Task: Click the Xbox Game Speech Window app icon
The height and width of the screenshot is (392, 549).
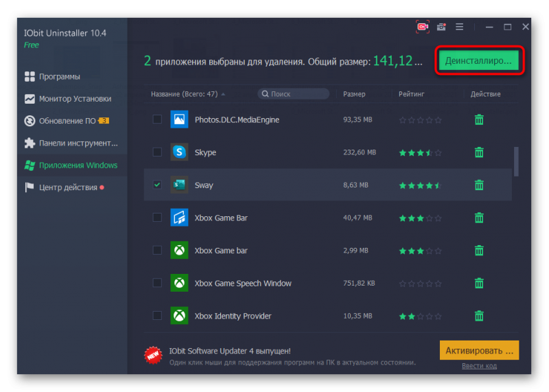Action: [x=179, y=283]
